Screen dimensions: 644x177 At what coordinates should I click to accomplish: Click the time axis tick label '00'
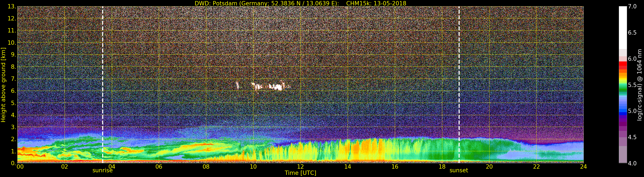pyautogui.click(x=20, y=166)
